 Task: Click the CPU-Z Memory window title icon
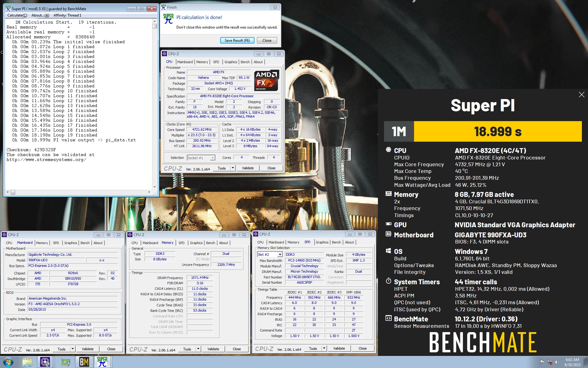click(130, 235)
